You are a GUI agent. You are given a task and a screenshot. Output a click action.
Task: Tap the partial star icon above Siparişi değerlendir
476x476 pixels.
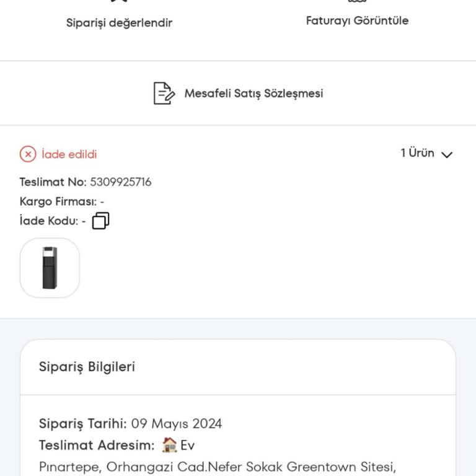(119, 1)
